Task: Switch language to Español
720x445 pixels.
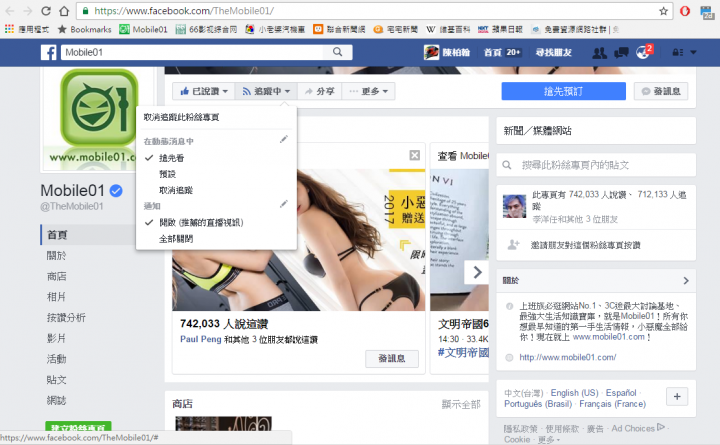Action: 621,393
